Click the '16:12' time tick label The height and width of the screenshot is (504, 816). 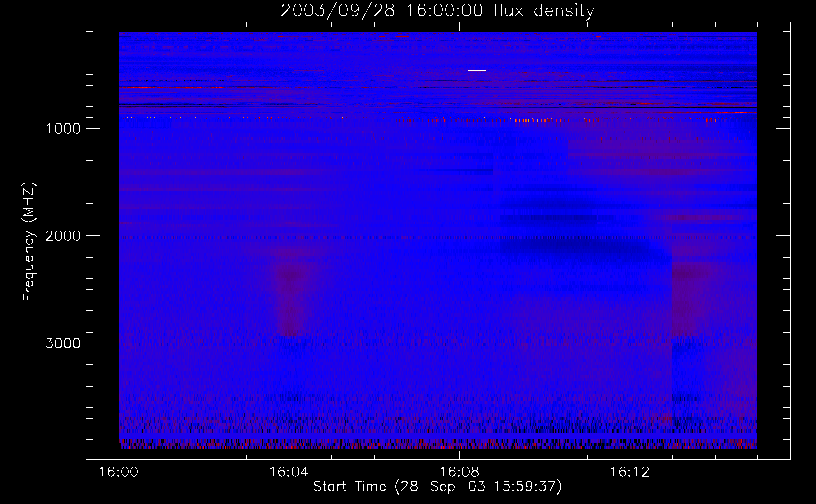point(629,472)
